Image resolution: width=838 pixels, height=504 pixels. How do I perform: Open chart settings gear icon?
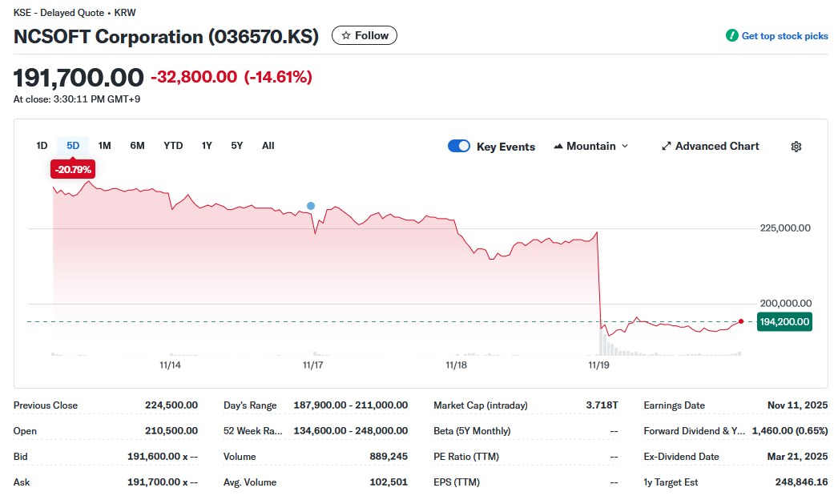pos(796,147)
